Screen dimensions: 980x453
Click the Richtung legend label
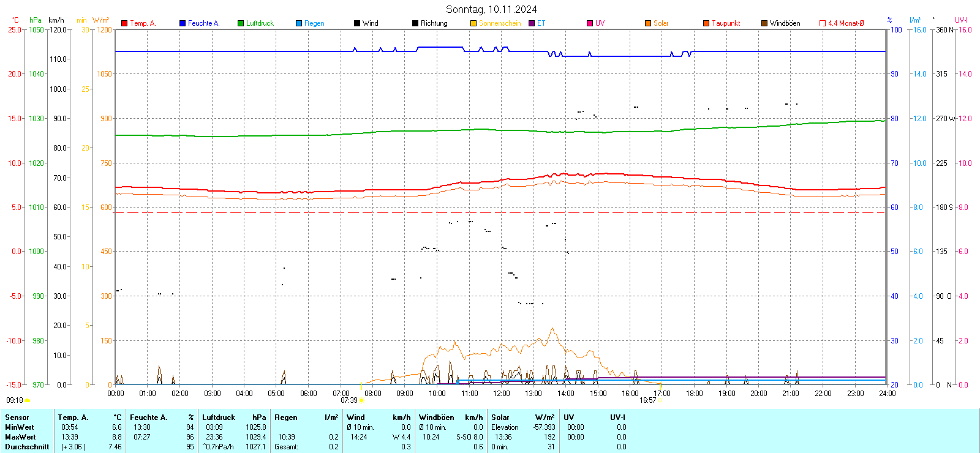click(x=434, y=23)
